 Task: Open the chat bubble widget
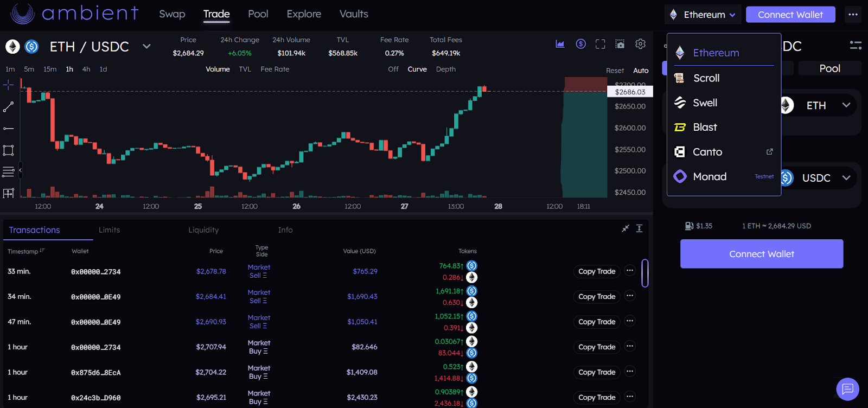pyautogui.click(x=847, y=389)
